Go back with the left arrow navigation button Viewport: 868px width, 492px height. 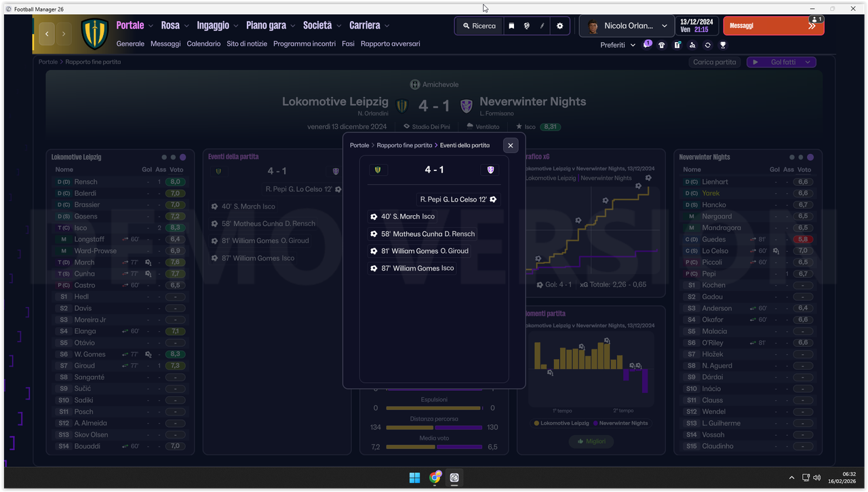(x=47, y=34)
